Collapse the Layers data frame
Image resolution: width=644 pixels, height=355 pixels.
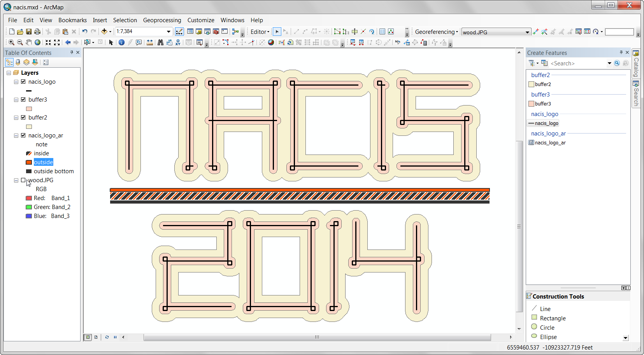point(9,73)
